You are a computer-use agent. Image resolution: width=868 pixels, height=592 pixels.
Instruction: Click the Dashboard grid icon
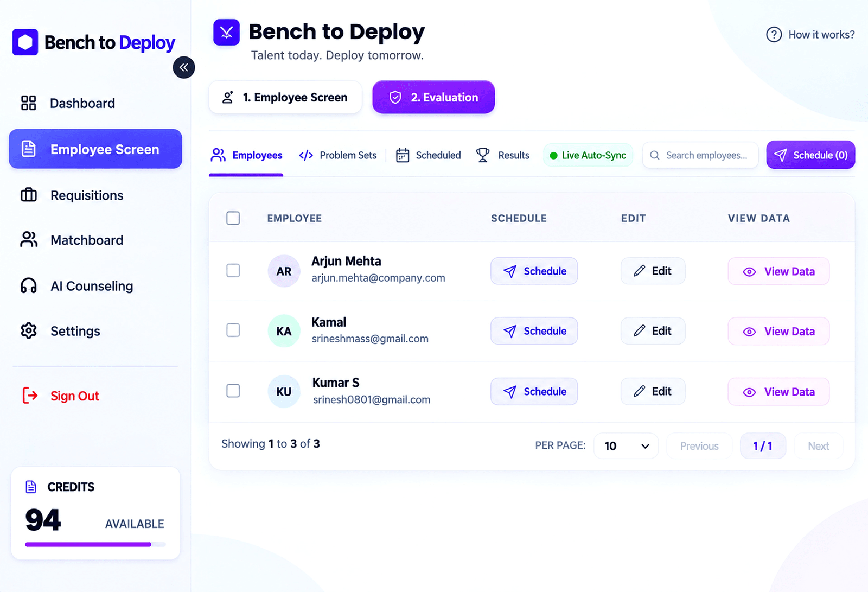click(x=28, y=103)
